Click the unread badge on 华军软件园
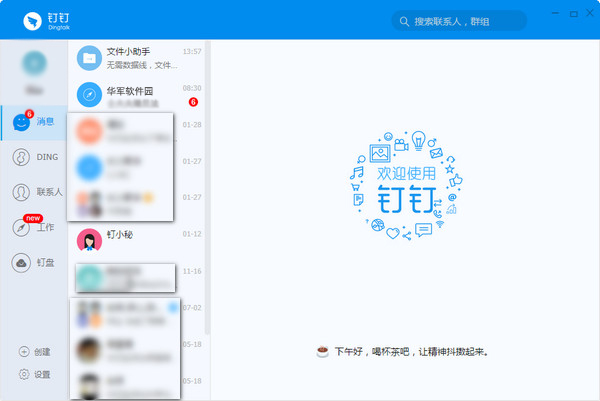Image resolution: width=600 pixels, height=401 pixels. 193,102
